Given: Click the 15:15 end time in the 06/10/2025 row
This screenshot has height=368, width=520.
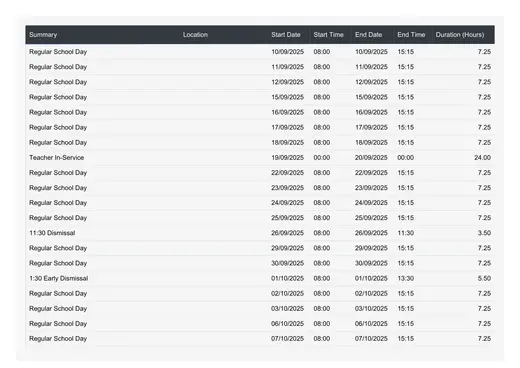Looking at the screenshot, I should [406, 324].
